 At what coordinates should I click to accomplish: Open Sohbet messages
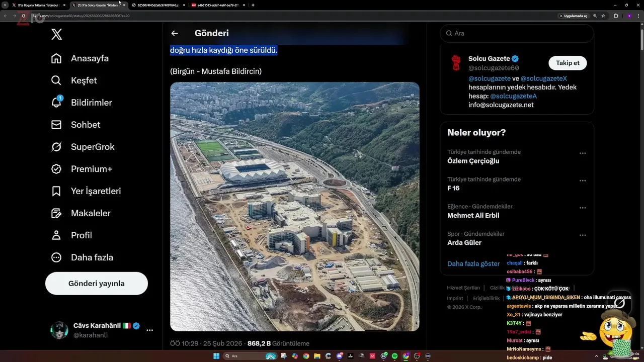pyautogui.click(x=75, y=125)
